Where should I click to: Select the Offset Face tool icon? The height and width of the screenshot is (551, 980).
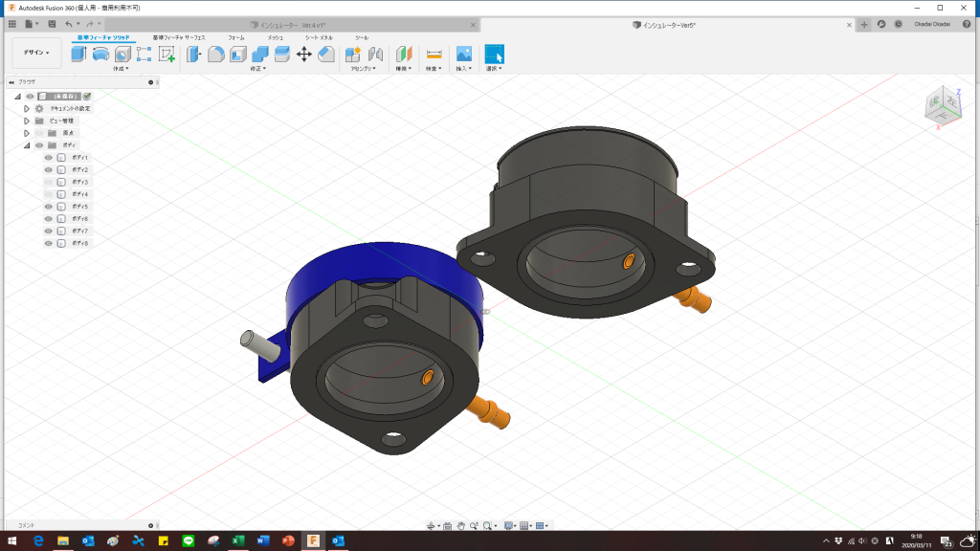(282, 54)
